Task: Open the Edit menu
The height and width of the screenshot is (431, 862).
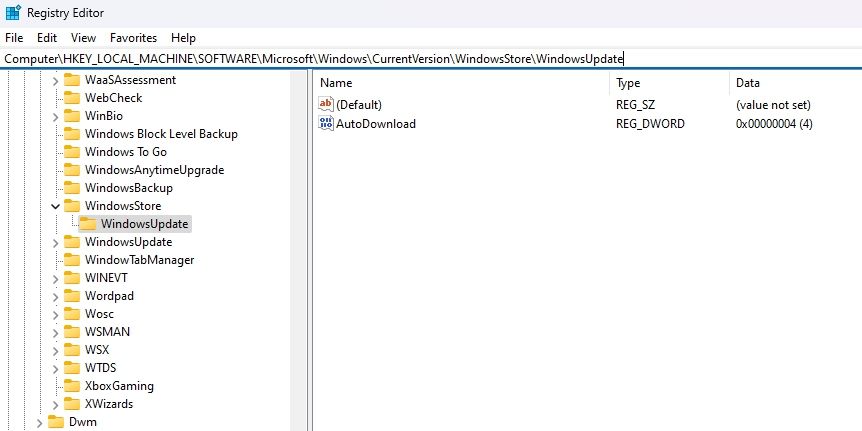Action: point(47,37)
